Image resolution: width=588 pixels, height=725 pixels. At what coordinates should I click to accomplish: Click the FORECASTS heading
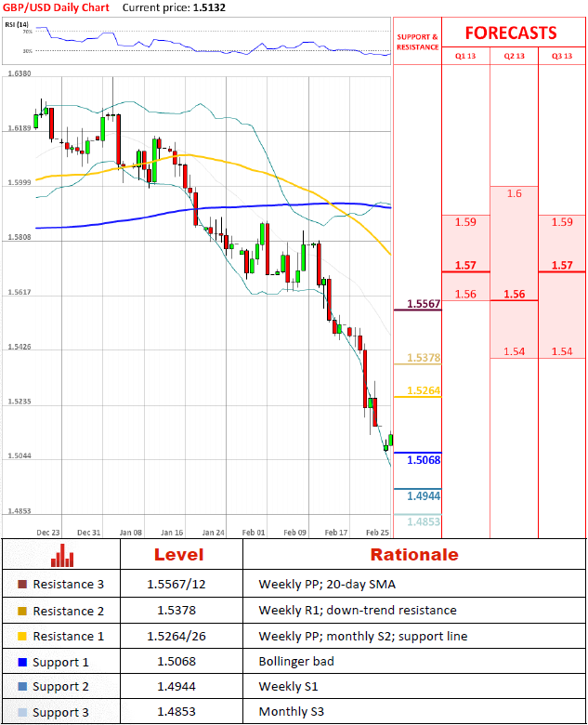[x=511, y=33]
